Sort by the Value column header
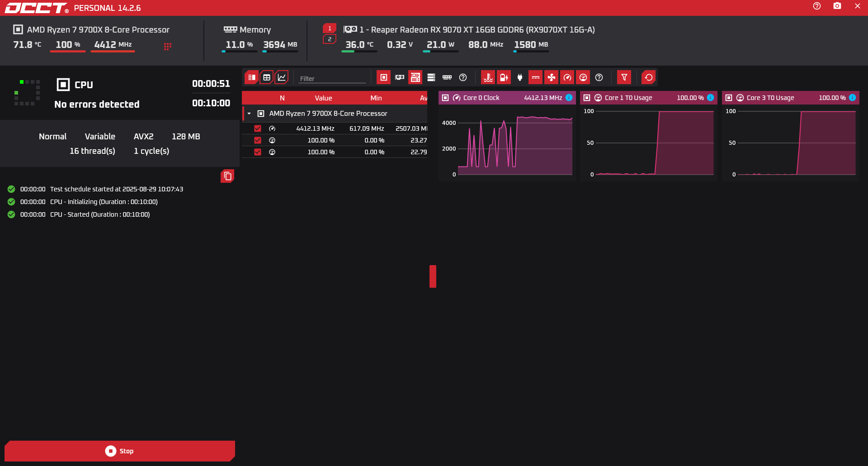868x466 pixels. tap(323, 98)
